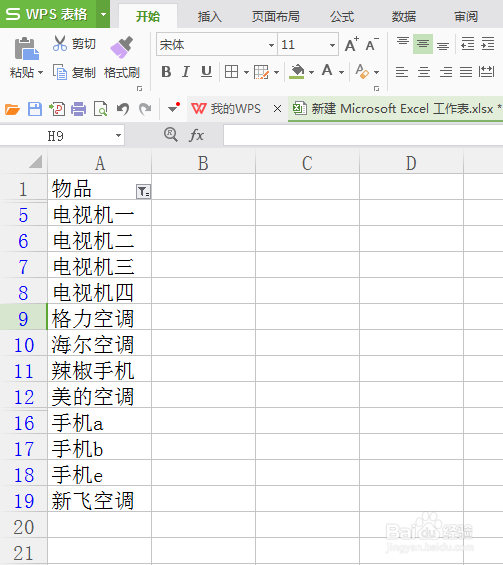Screen dimensions: 503x565
Task: Click the distributed alignment icon
Action: [x=486, y=72]
